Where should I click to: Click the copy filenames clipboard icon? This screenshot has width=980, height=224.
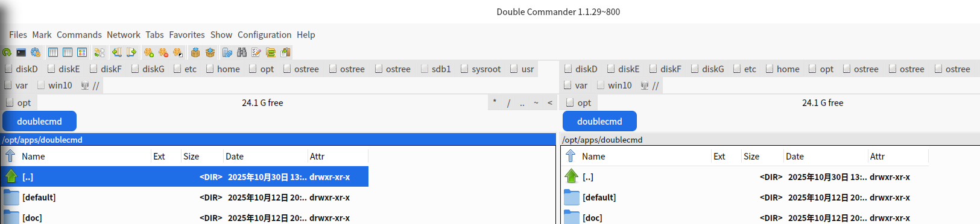coord(286,52)
